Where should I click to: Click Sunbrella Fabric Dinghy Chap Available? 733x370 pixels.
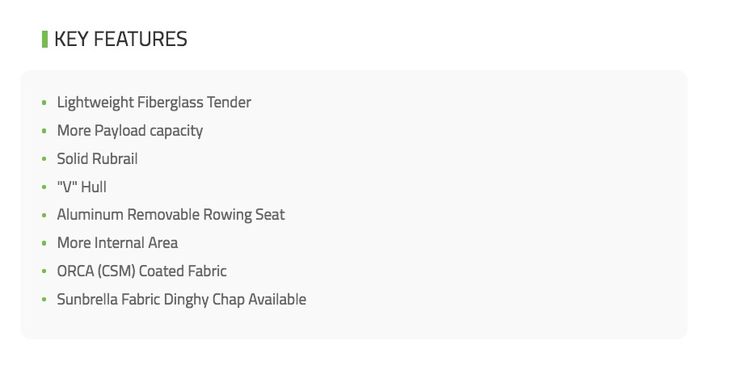click(x=181, y=299)
